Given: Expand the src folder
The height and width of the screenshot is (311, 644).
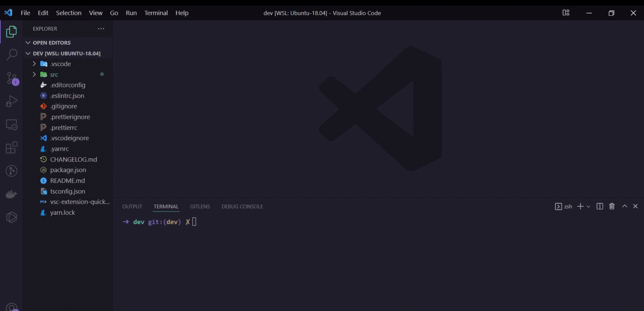Looking at the screenshot, I should click(x=34, y=74).
